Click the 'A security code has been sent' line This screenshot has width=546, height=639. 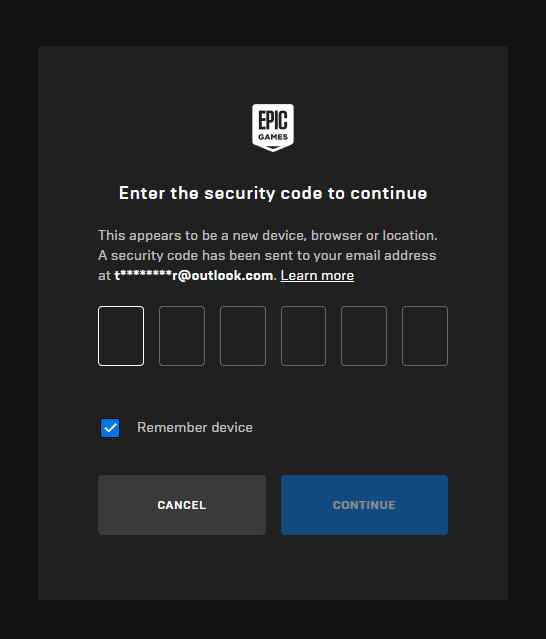267,256
